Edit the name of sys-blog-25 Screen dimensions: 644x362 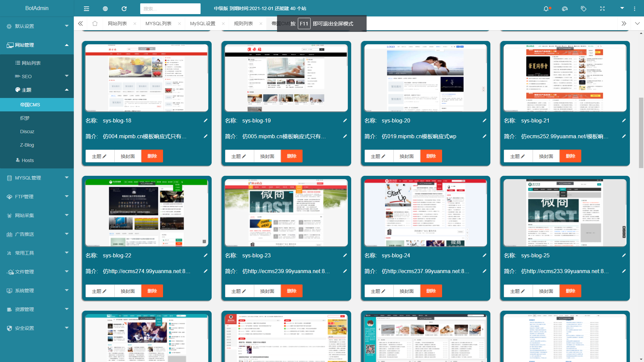(x=624, y=255)
